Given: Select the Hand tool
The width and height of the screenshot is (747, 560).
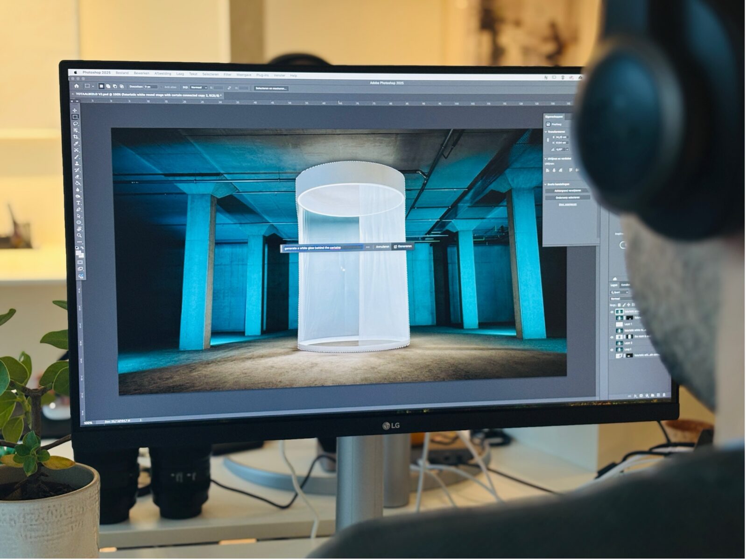Looking at the screenshot, I should tap(79, 228).
